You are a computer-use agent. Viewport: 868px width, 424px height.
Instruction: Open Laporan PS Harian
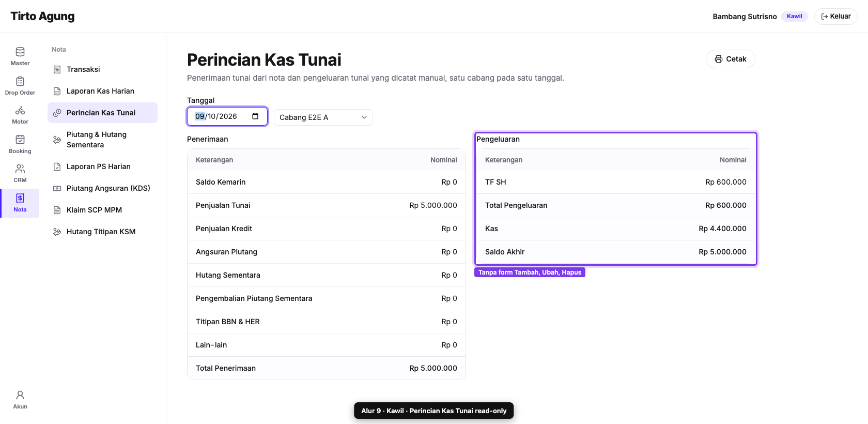(x=102, y=166)
